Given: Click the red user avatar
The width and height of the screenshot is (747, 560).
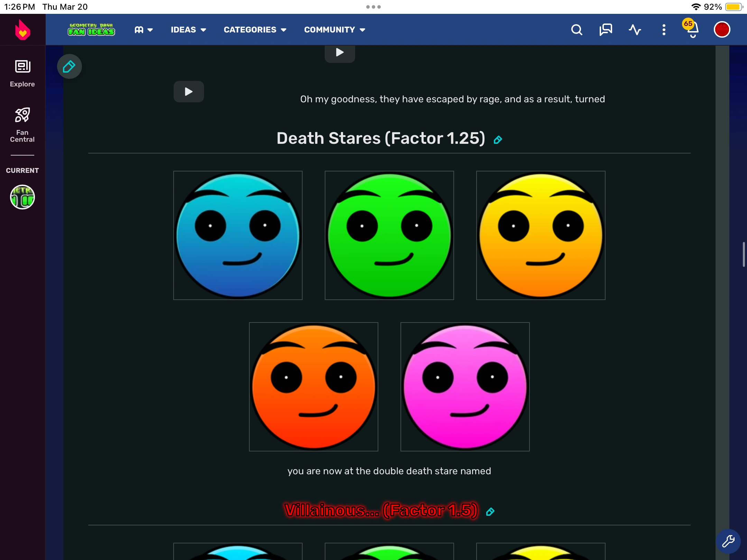Looking at the screenshot, I should pos(722,30).
